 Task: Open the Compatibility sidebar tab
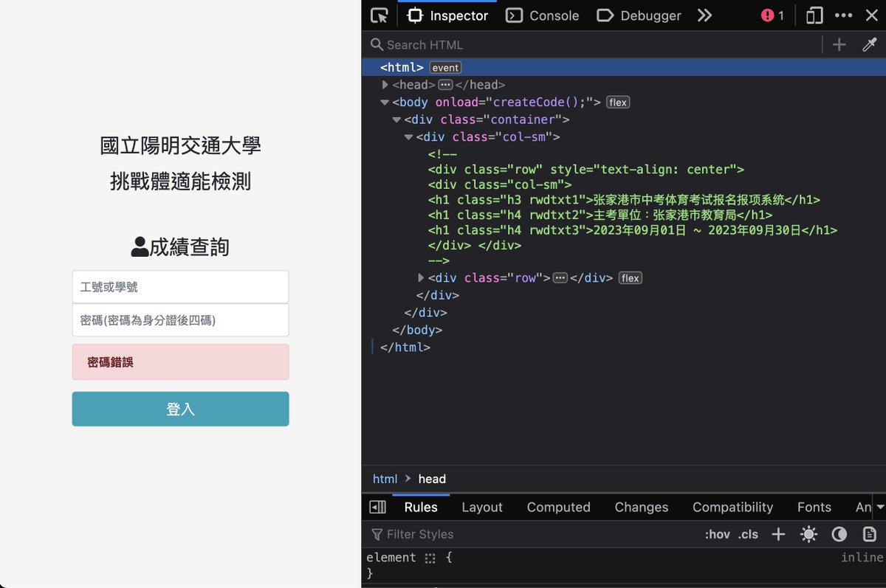(x=732, y=507)
